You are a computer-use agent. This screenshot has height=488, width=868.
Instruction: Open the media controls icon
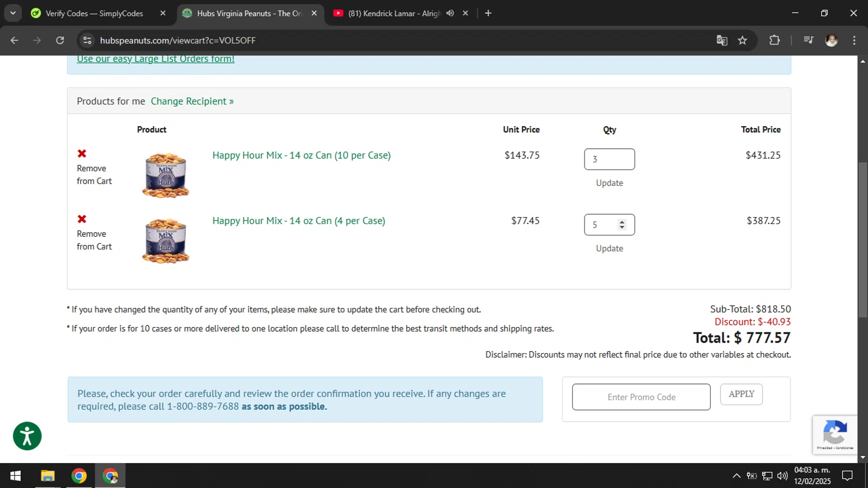click(808, 40)
